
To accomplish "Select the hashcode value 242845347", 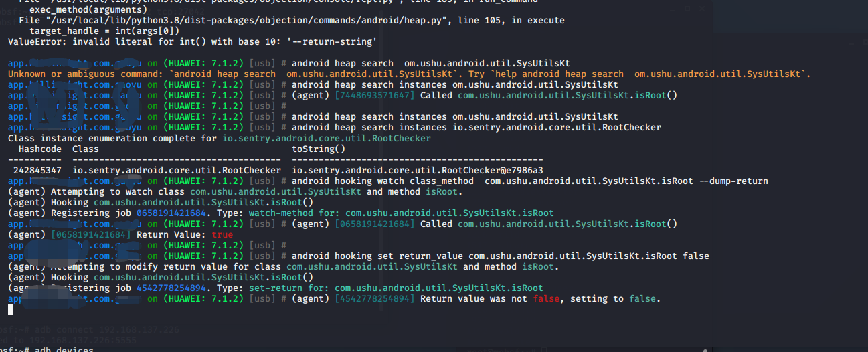I will coord(37,171).
